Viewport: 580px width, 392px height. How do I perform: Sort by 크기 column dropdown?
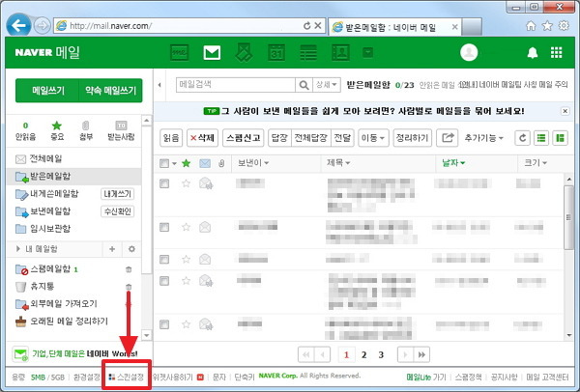[536, 163]
